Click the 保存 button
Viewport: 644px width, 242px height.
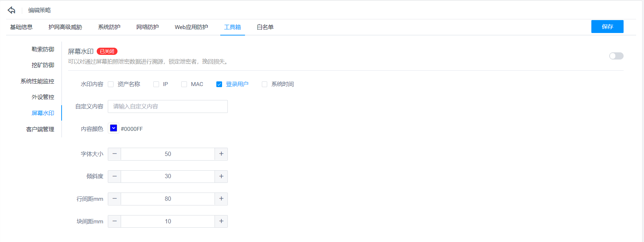pyautogui.click(x=607, y=27)
